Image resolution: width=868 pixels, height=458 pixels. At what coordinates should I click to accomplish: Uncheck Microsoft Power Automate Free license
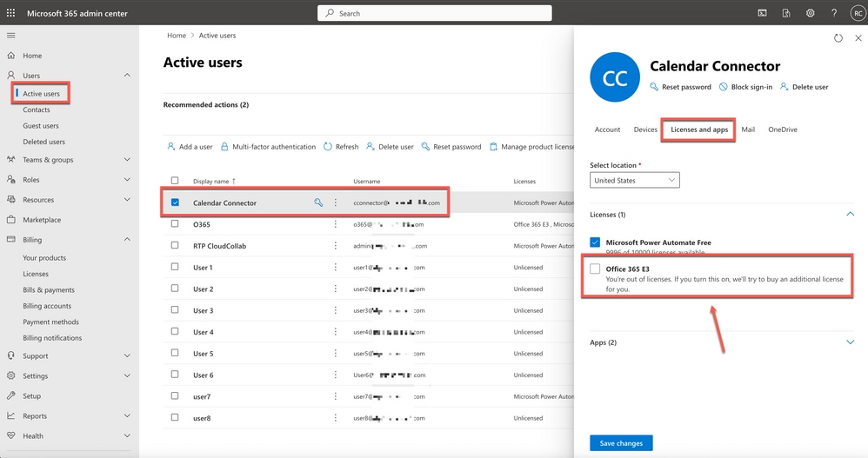coord(595,242)
